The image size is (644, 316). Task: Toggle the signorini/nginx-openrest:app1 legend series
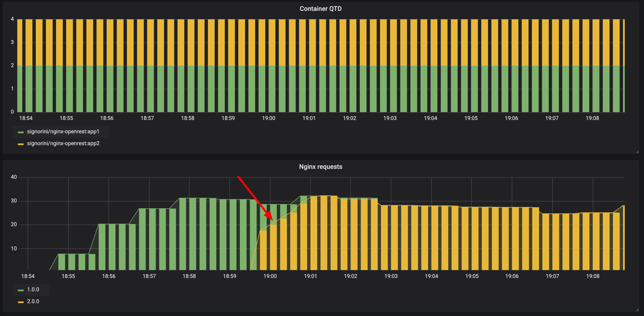[63, 132]
